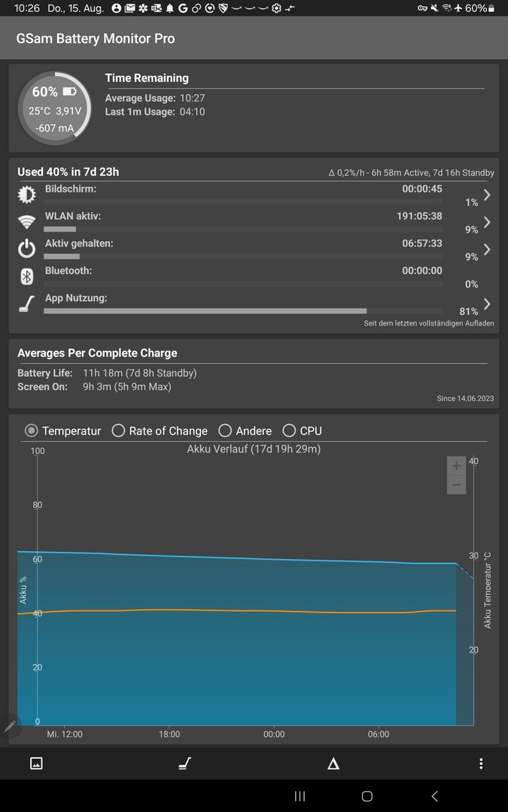Open app usage via bottom bar brush icon
Screen dimensions: 508x812
[184, 763]
